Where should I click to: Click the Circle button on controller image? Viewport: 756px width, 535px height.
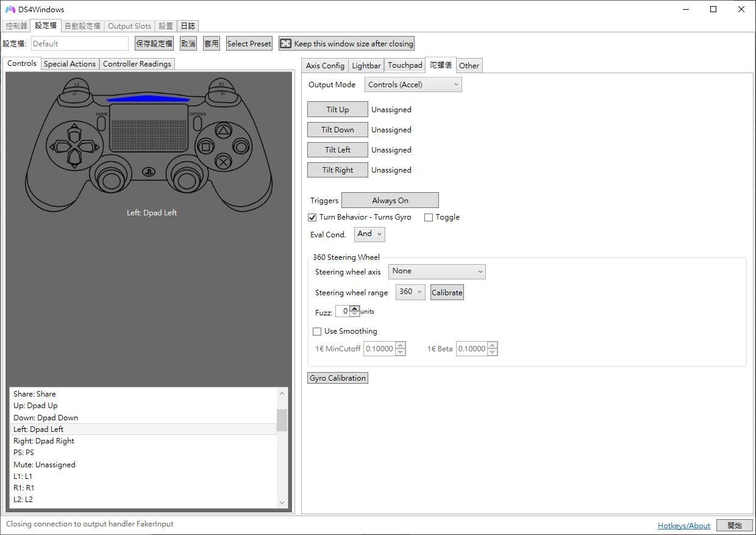pos(241,146)
